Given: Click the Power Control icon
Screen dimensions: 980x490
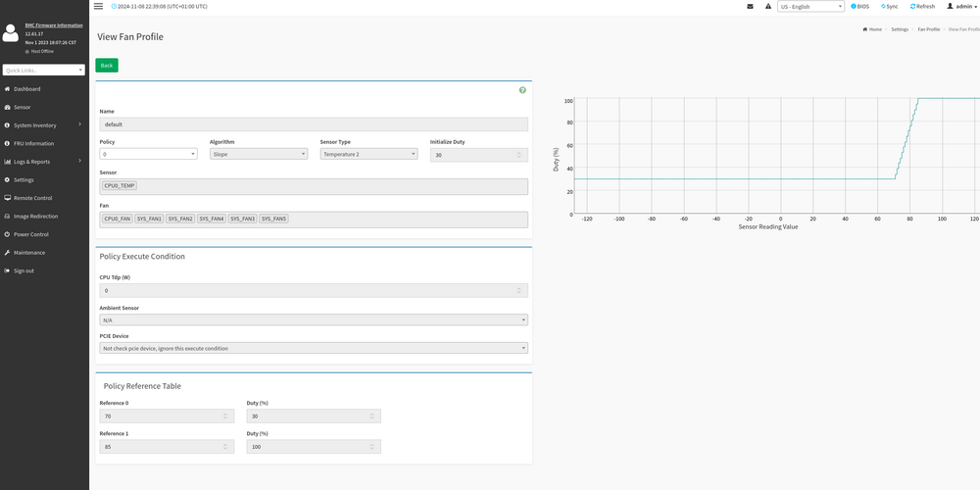Looking at the screenshot, I should tap(7, 234).
